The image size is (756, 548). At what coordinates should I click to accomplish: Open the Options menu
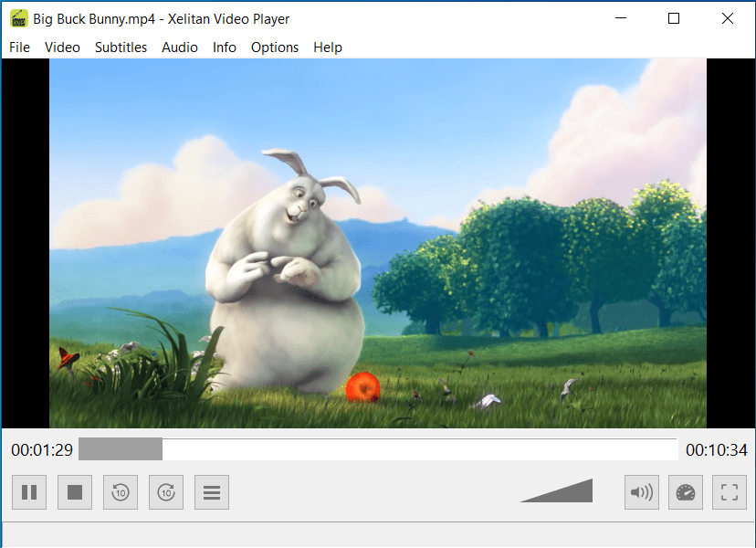[x=275, y=47]
